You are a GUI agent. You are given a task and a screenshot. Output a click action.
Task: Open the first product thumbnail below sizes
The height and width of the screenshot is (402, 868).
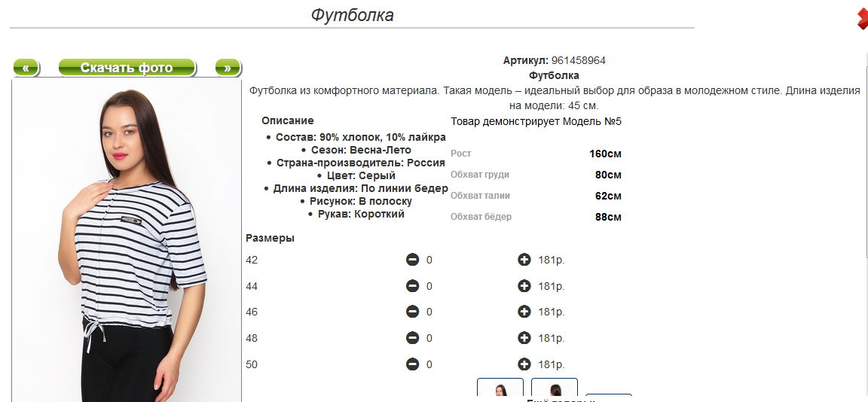500,389
